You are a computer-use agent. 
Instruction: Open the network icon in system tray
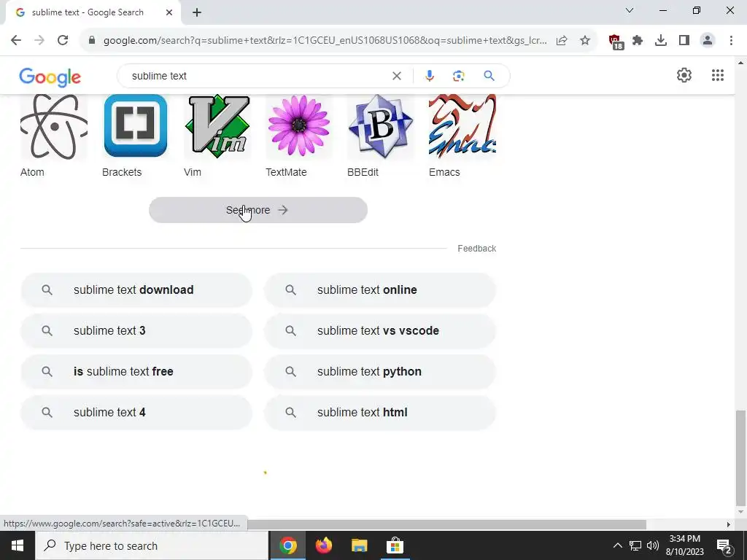635,545
